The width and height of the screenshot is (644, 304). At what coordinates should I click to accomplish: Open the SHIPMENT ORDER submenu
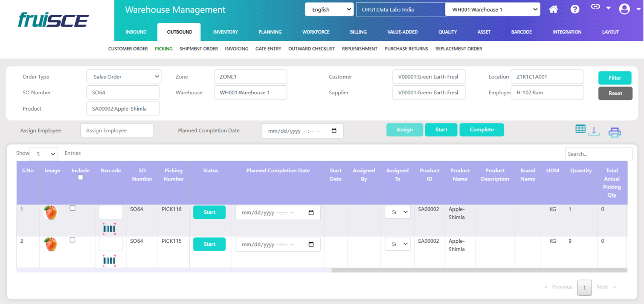[199, 49]
